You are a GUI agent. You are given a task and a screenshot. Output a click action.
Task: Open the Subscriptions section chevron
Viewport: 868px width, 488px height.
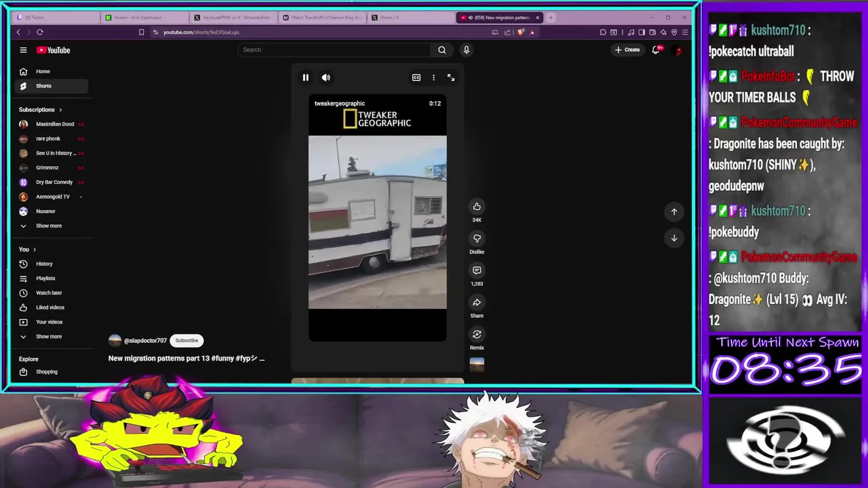click(60, 109)
